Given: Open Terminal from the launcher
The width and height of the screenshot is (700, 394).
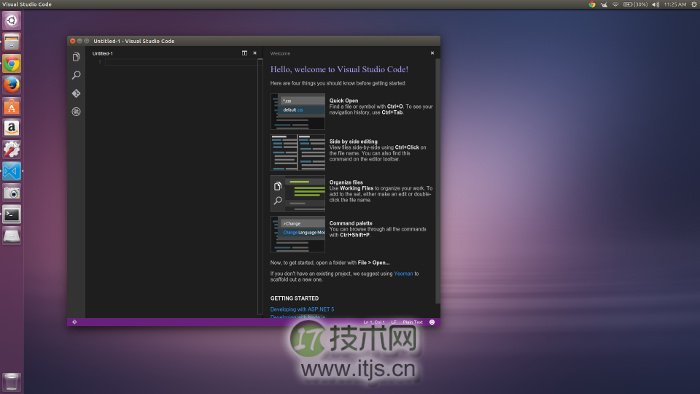Looking at the screenshot, I should point(12,214).
